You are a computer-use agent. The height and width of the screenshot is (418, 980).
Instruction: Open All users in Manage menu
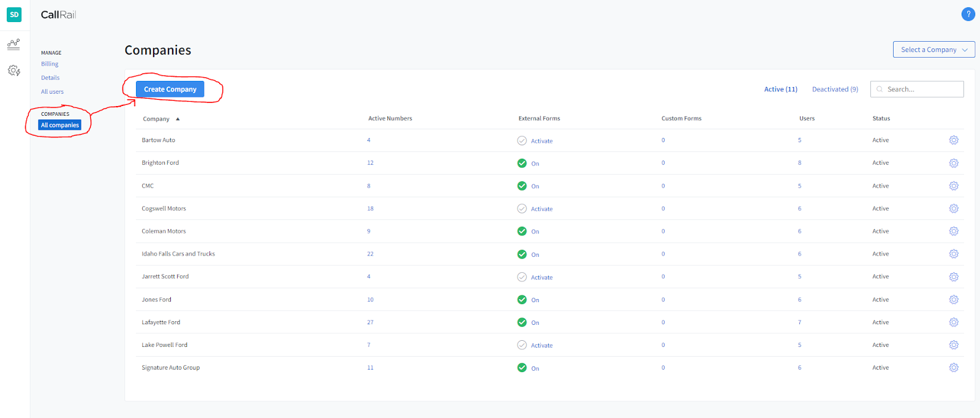pyautogui.click(x=52, y=92)
